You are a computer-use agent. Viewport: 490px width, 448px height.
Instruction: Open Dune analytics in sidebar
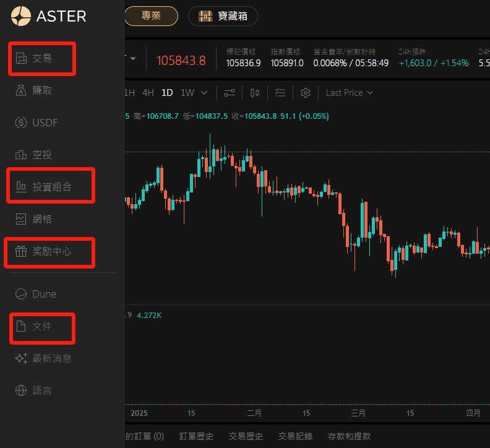click(x=44, y=294)
